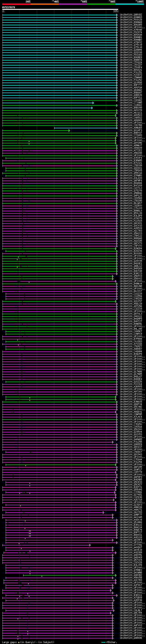Click the white AV537079 query sequence bar
Screen dimensions: 146x644
60,9
